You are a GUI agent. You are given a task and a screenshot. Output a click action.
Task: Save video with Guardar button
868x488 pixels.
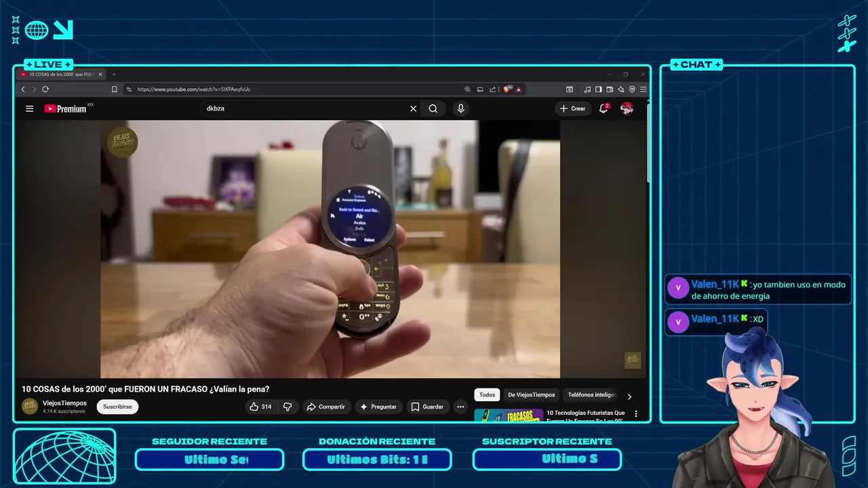tap(427, 407)
